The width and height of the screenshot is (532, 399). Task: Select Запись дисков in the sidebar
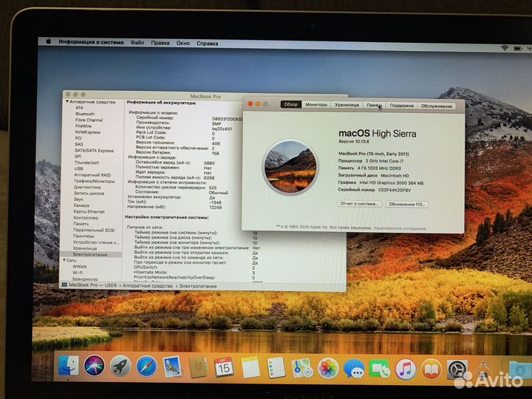click(x=89, y=193)
